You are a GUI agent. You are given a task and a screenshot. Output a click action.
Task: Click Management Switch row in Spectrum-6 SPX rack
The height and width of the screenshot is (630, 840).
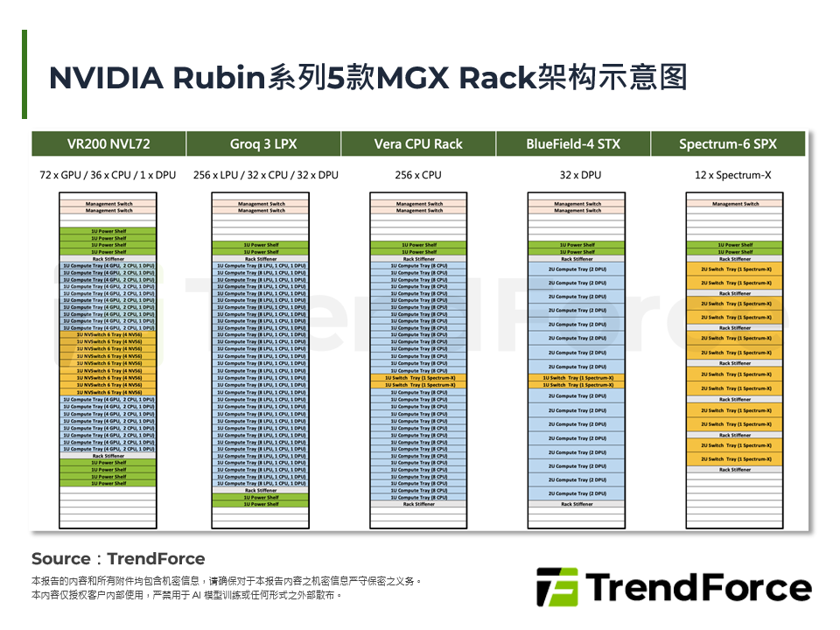[735, 204]
